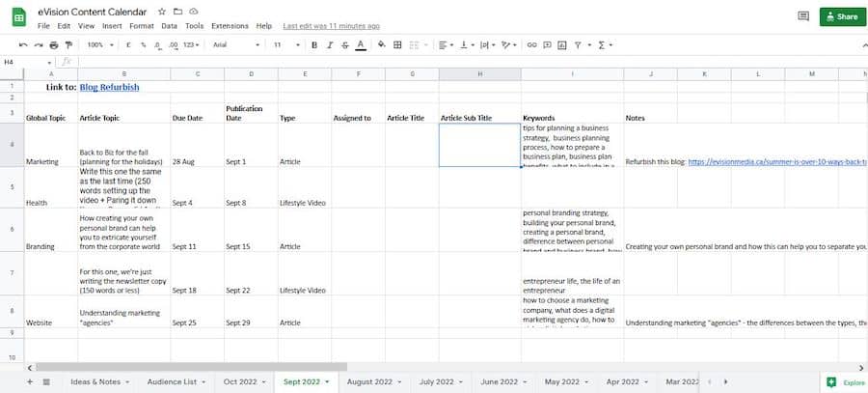868x393 pixels.
Task: Open the font size 11 dropdown
Action: (x=286, y=44)
